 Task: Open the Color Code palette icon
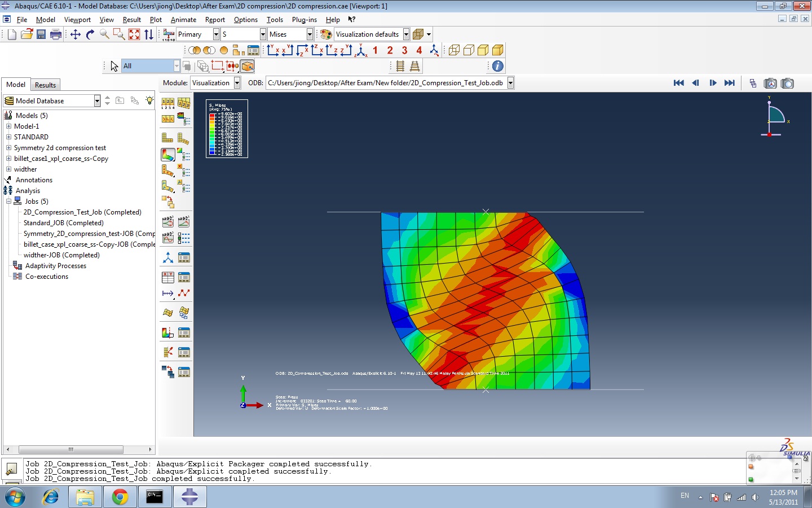[x=326, y=34]
